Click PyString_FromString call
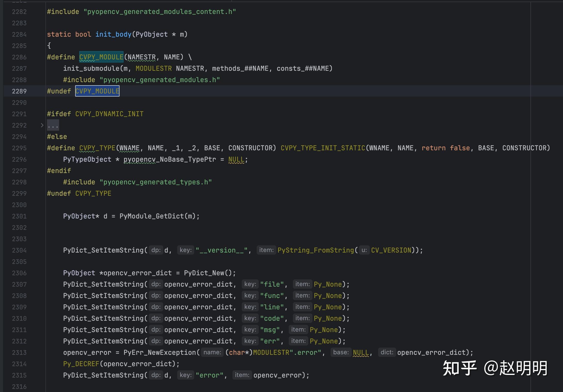Image resolution: width=563 pixels, height=392 pixels. click(316, 250)
